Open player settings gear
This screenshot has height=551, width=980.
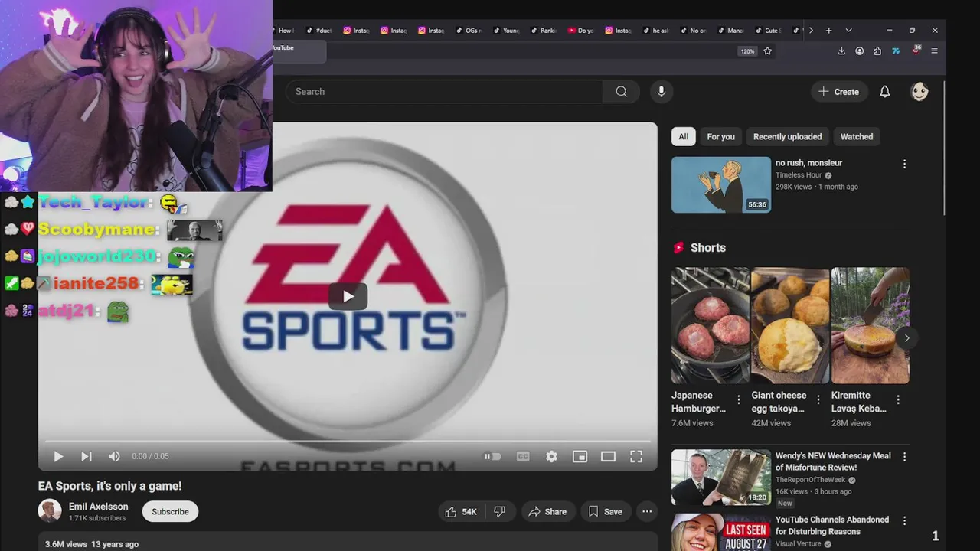click(551, 456)
